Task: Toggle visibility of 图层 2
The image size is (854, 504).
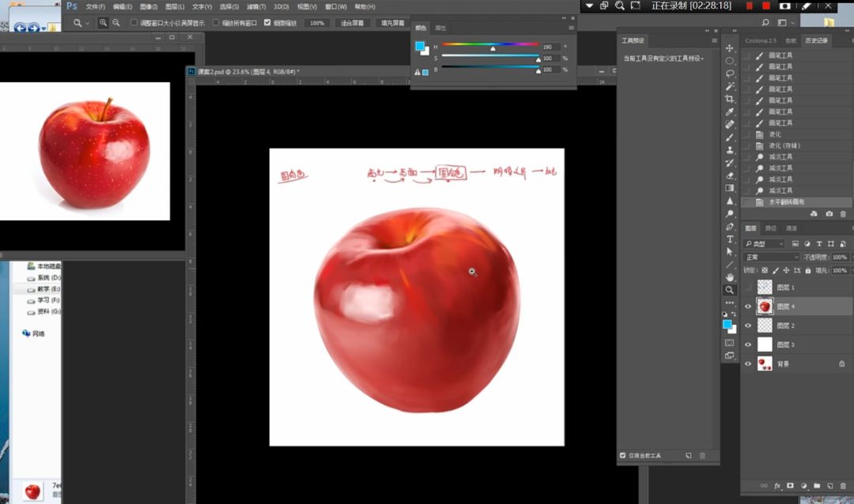Action: (x=748, y=325)
